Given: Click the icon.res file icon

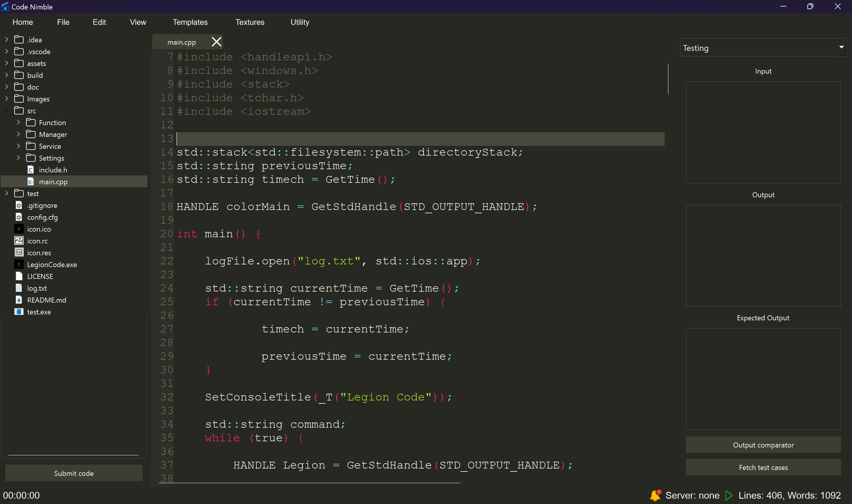Looking at the screenshot, I should coord(19,252).
